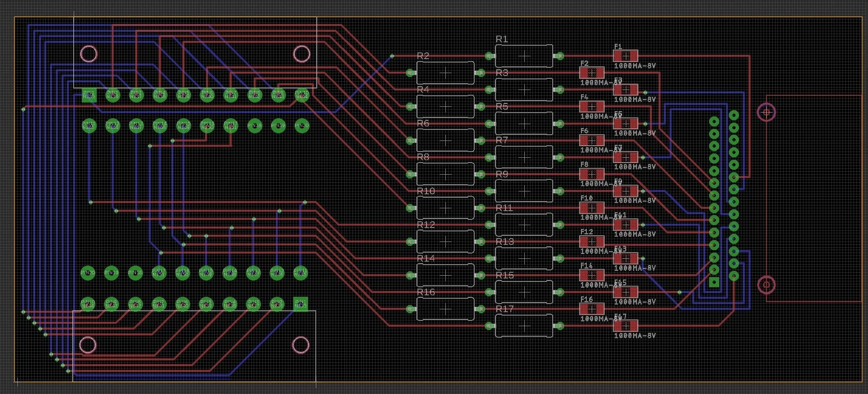Click the F12 designator text

(586, 232)
